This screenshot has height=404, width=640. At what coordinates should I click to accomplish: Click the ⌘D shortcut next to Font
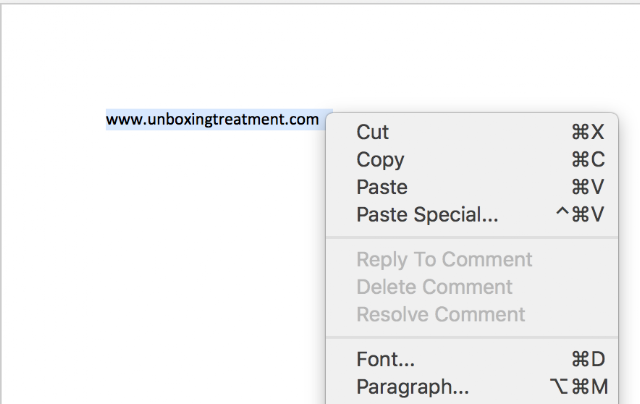[588, 360]
